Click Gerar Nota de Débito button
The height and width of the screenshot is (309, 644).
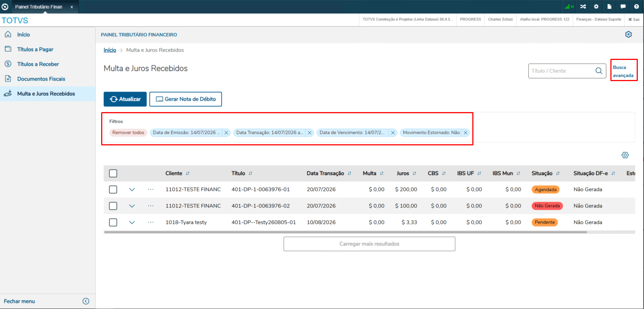[186, 99]
